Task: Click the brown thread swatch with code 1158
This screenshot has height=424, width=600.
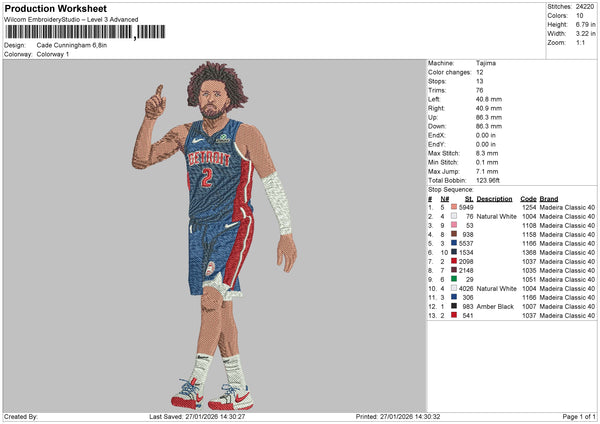Action: coord(454,234)
